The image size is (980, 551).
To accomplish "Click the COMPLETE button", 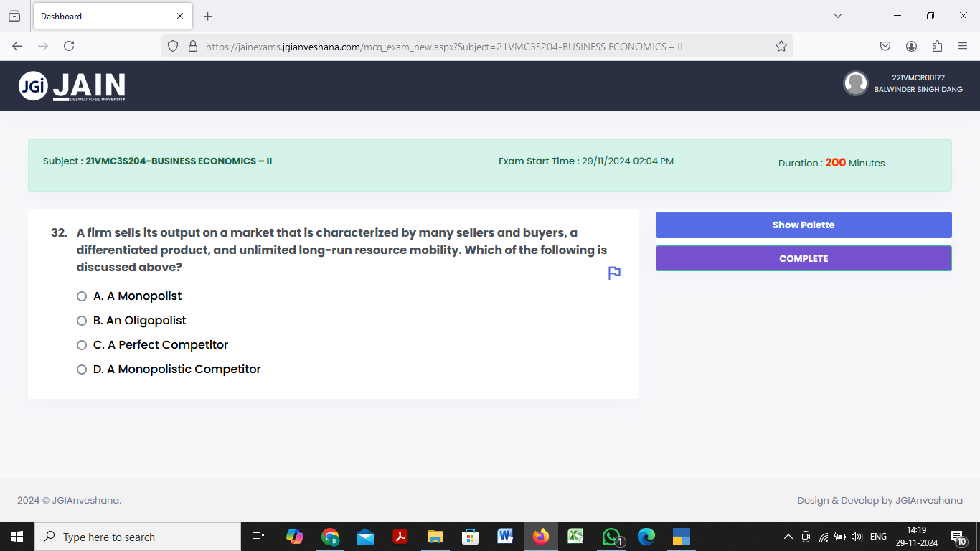I will [x=804, y=258].
